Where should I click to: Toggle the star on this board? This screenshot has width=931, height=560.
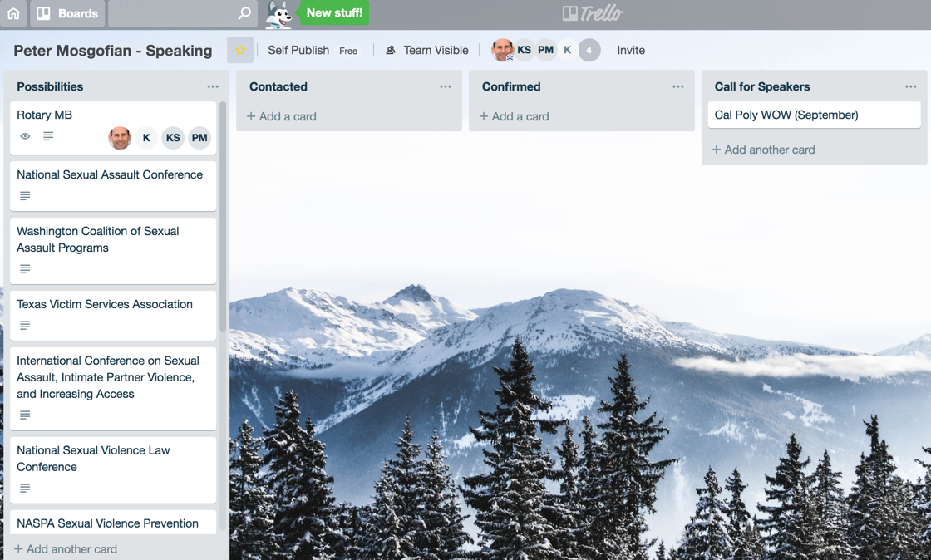coord(240,51)
